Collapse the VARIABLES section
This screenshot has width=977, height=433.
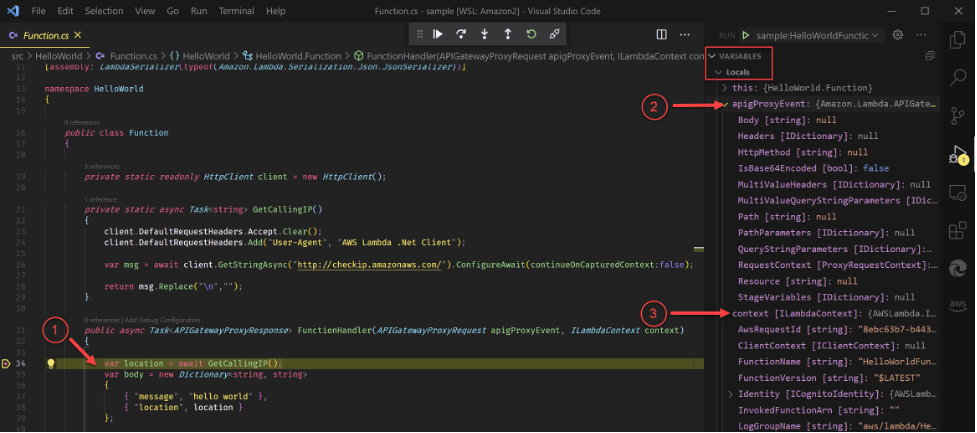tap(740, 56)
